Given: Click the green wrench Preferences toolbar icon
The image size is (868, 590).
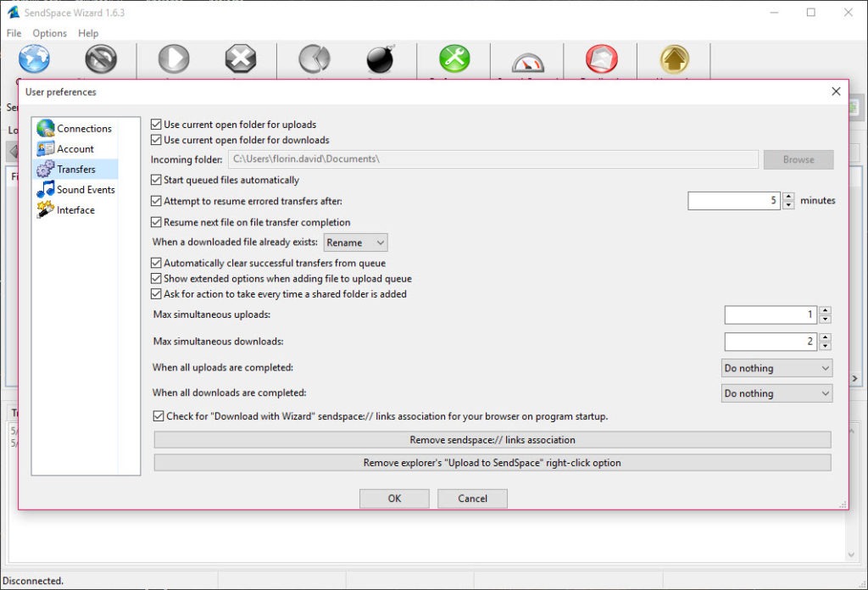Looking at the screenshot, I should pyautogui.click(x=454, y=58).
